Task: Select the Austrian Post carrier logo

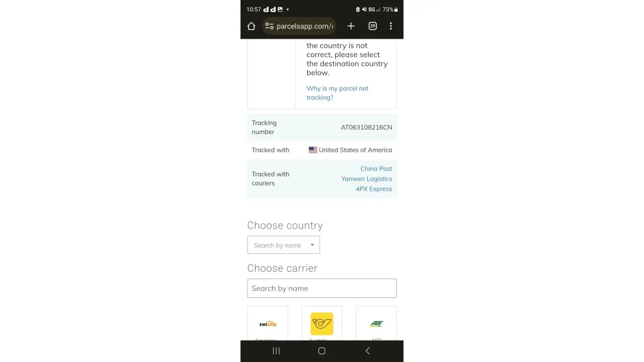Action: [x=322, y=324]
